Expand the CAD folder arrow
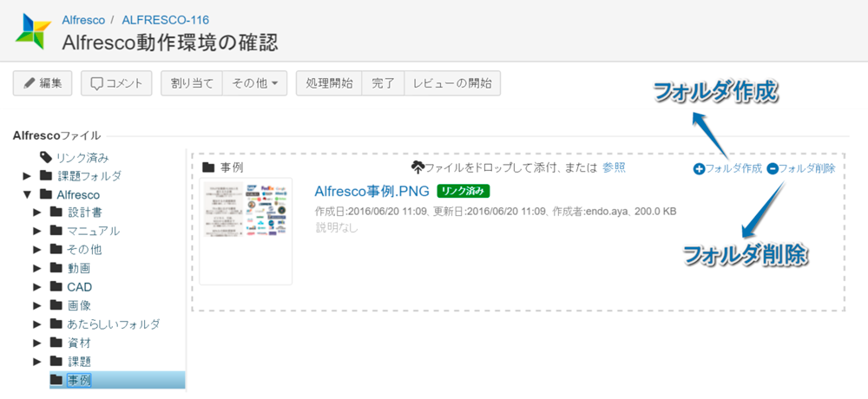Viewport: 868px width, 399px height. tap(37, 286)
